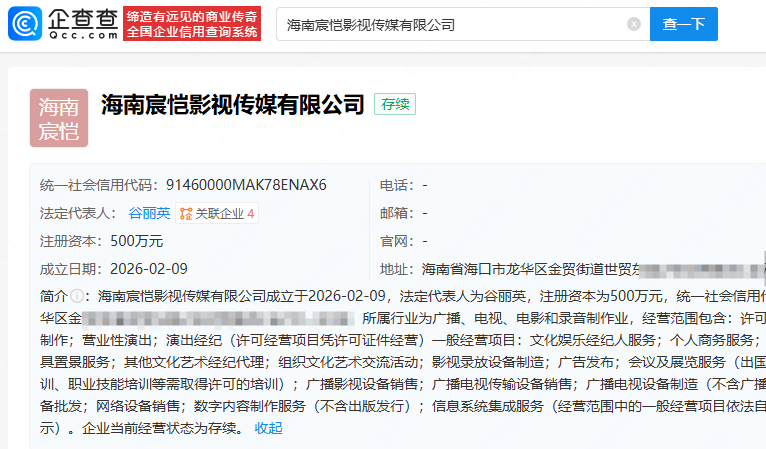766x449 pixels.
Task: Click the red slogan banner beside the logo
Action: (x=192, y=24)
